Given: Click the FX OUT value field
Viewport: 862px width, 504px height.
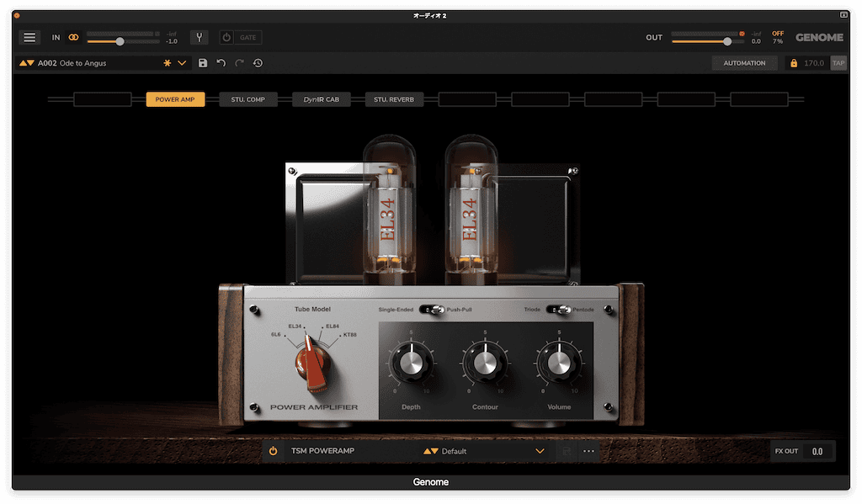Looking at the screenshot, I should point(817,451).
